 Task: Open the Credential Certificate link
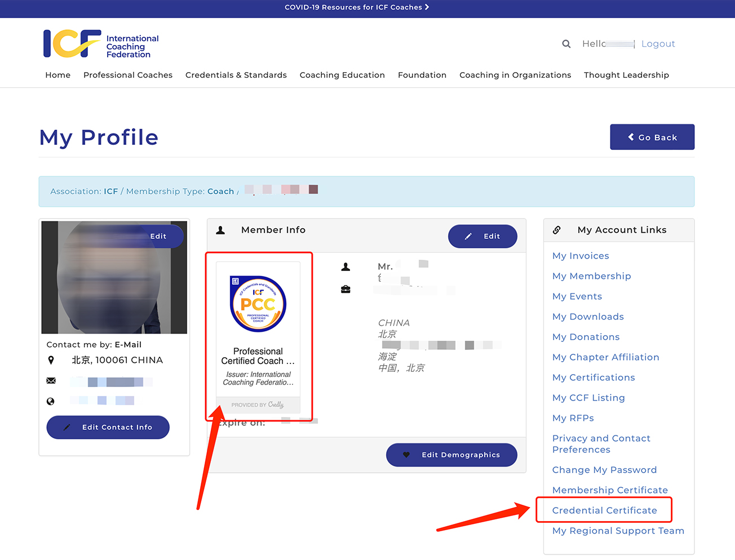(604, 510)
